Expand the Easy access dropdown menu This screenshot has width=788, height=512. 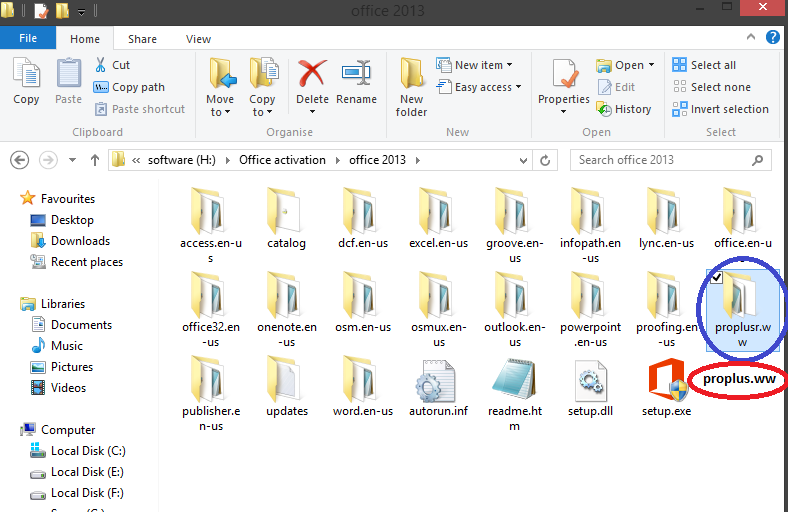(488, 87)
